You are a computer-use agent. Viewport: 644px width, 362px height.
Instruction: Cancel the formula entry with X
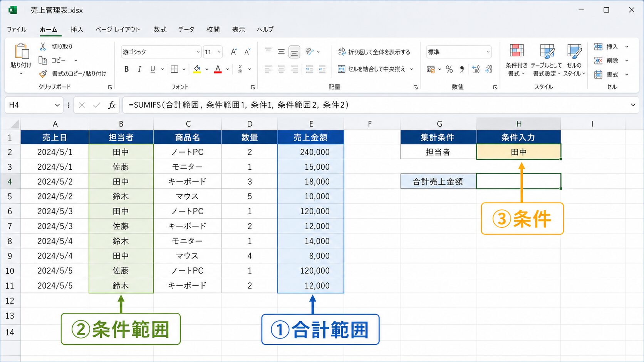click(82, 105)
